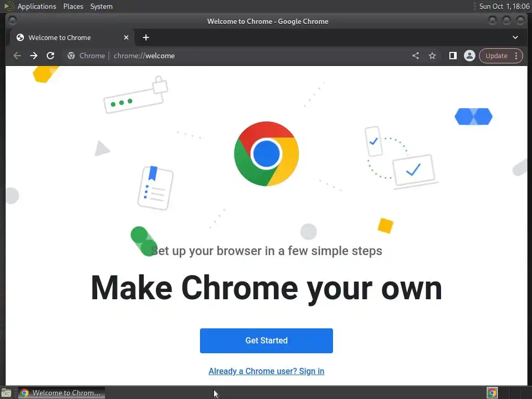Open the three-dot Chrome menu

516,56
